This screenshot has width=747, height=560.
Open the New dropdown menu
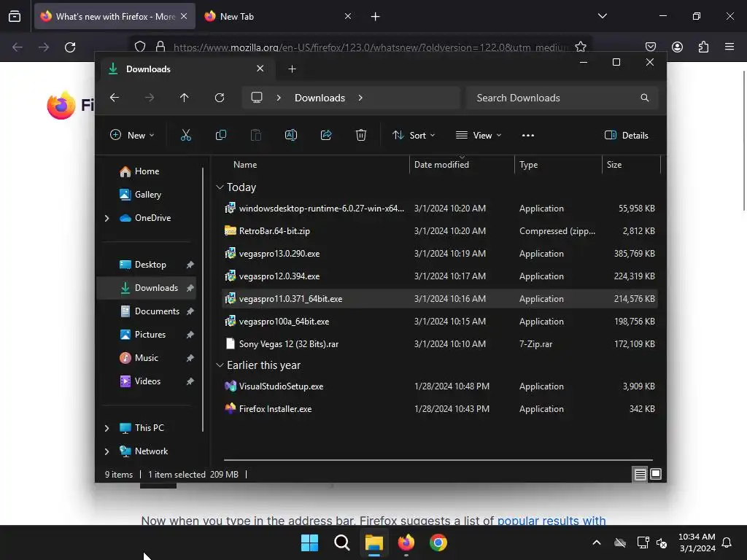pos(132,135)
